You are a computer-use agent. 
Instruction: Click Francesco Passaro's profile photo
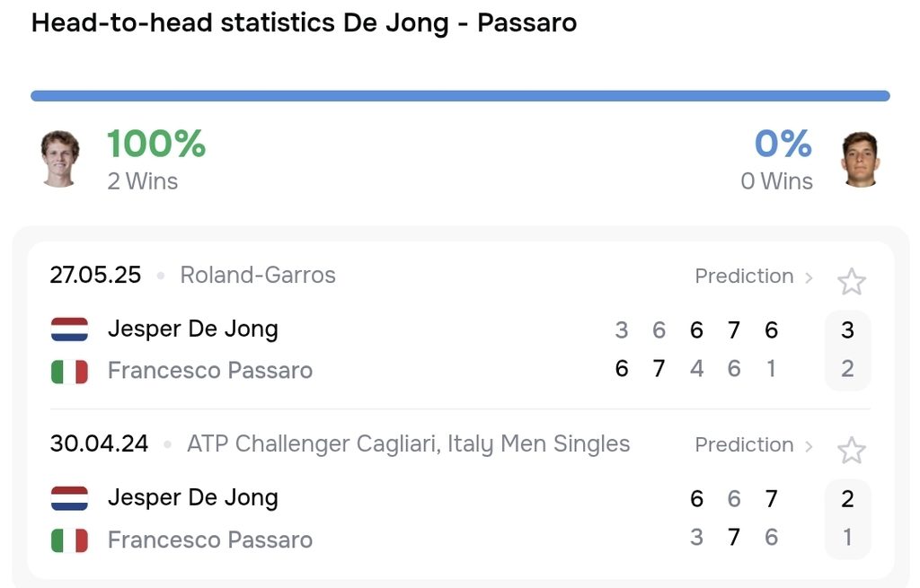point(860,159)
